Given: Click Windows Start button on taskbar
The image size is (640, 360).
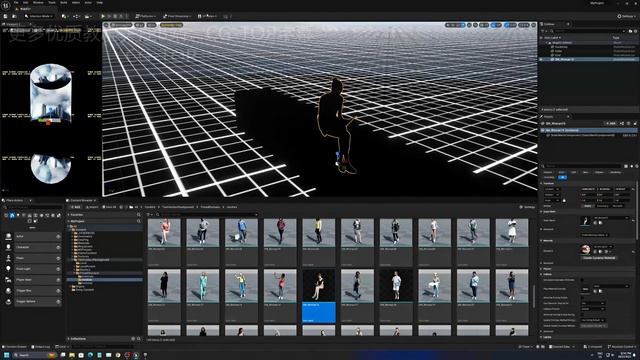Looking at the screenshot, I should point(7,355).
